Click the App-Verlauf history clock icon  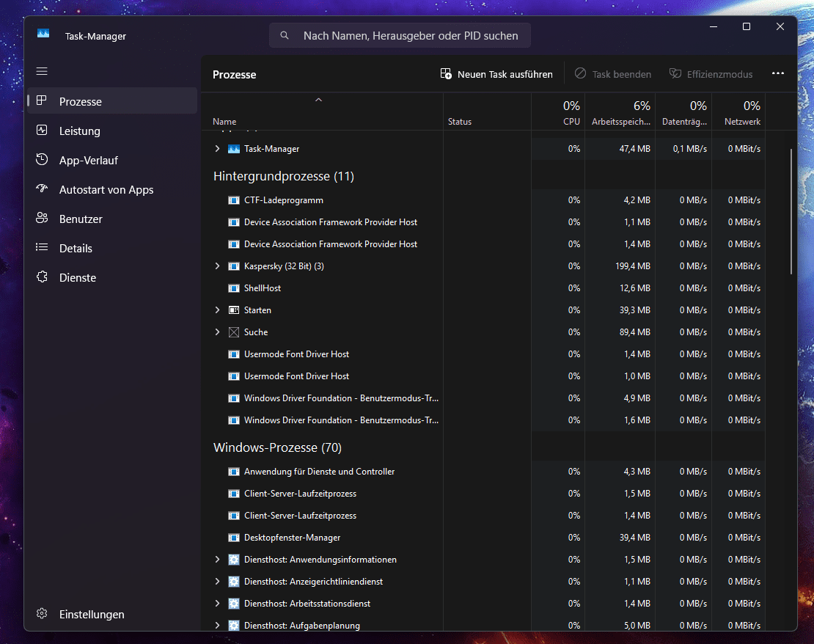[42, 159]
